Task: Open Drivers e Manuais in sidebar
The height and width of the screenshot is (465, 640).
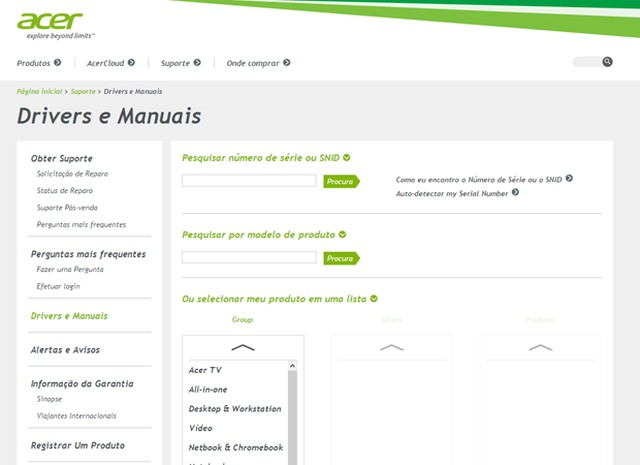Action: pyautogui.click(x=69, y=316)
